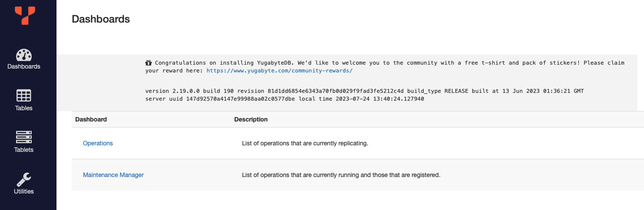
Task: Click the version 2.19.0.0 build info line
Action: [x=364, y=91]
